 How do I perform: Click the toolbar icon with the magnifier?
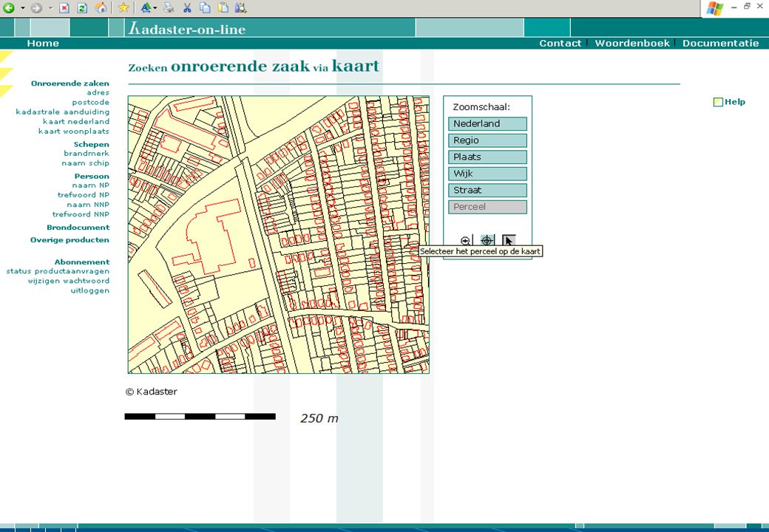240,7
